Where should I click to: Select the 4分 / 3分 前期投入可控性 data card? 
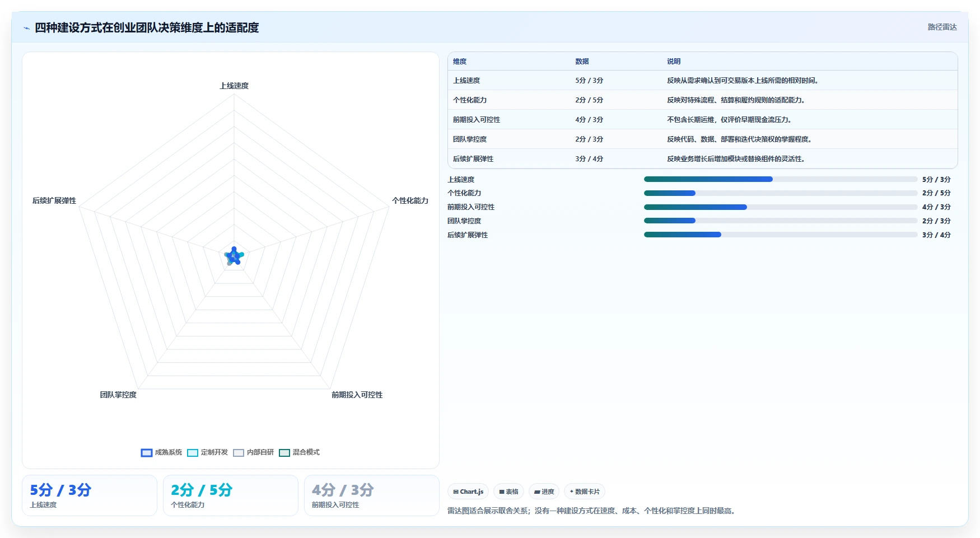click(x=372, y=495)
